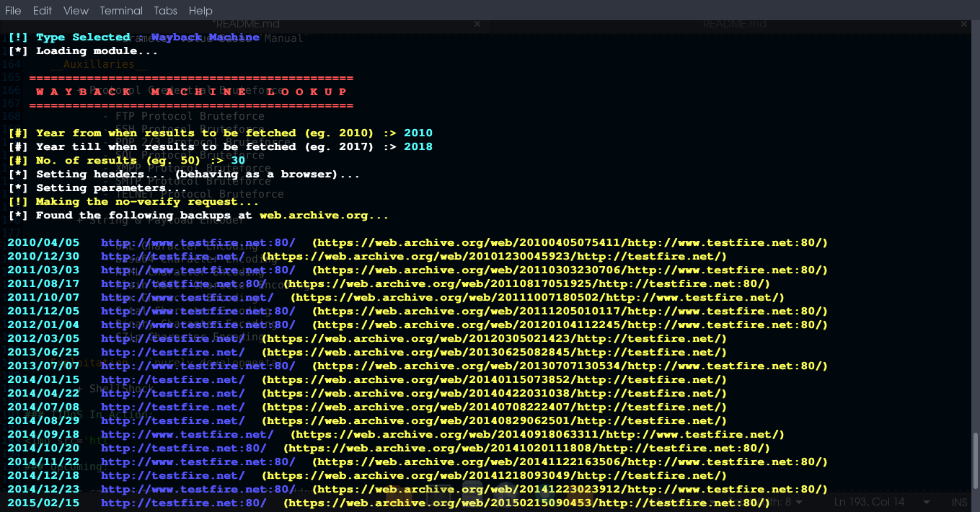980x512 pixels.
Task: Toggle the INS insert mode indicator
Action: 959,502
